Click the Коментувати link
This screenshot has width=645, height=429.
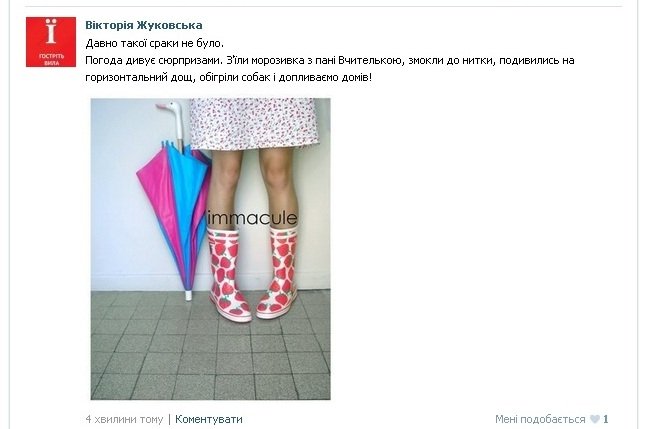tap(209, 419)
